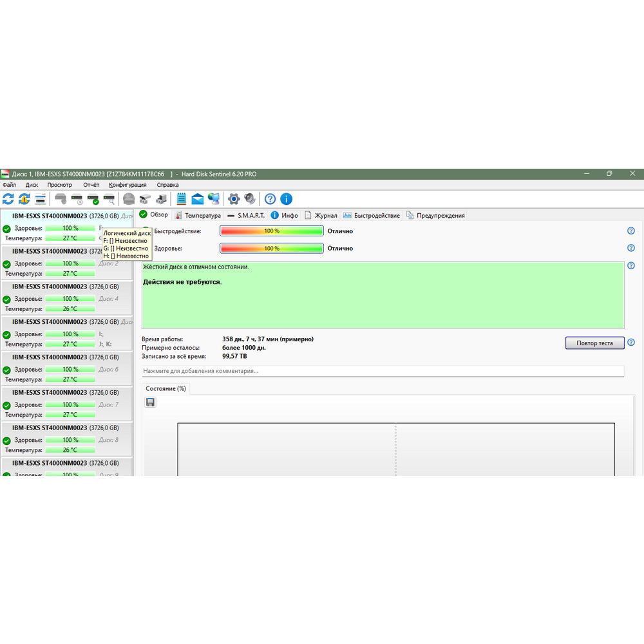Click the empty condition graph area
Screen dimensions: 644x644
coord(396,450)
